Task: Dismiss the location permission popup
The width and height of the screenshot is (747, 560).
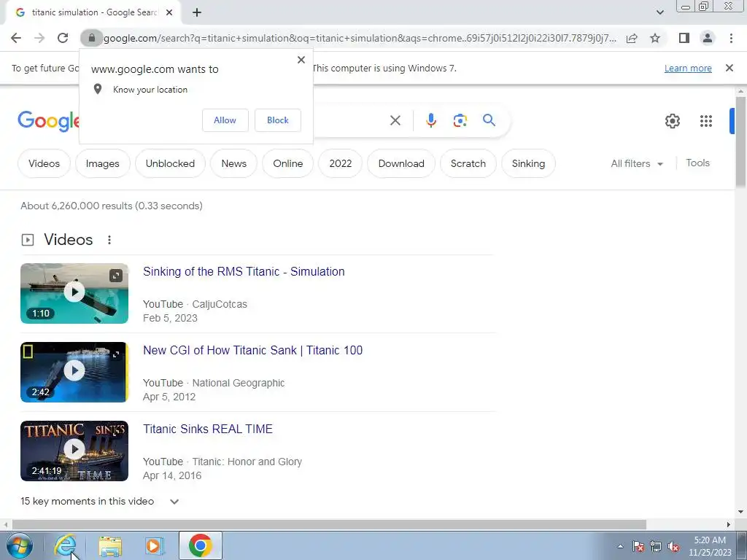Action: [x=301, y=60]
